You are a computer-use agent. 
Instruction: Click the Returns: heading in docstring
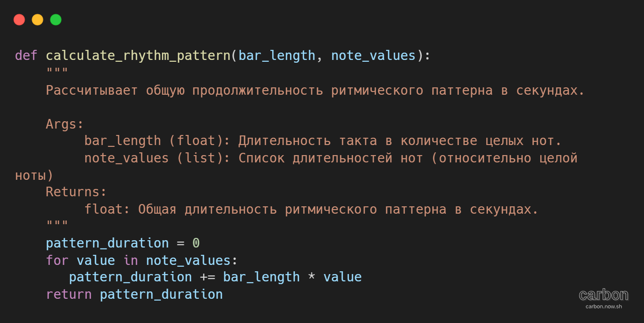[x=76, y=192]
